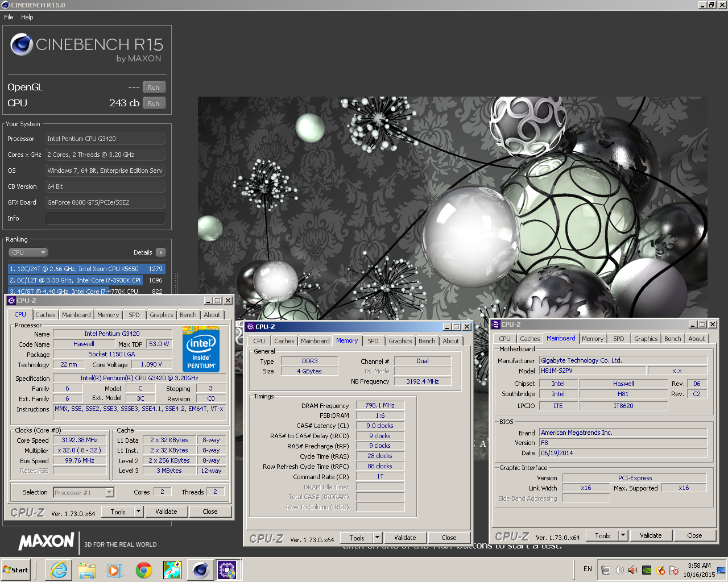Viewport: 728px width, 582px height.
Task: Open SPD tab in middle CPU-Z window
Action: (373, 341)
